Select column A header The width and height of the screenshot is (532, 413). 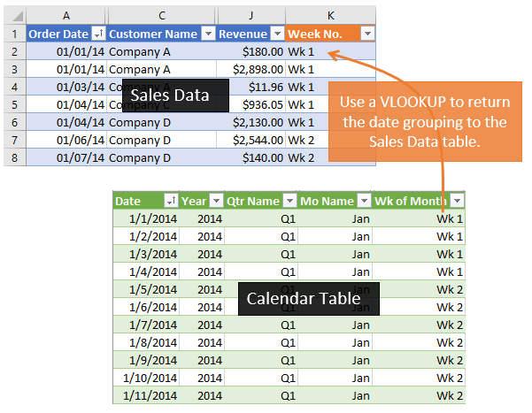(66, 14)
